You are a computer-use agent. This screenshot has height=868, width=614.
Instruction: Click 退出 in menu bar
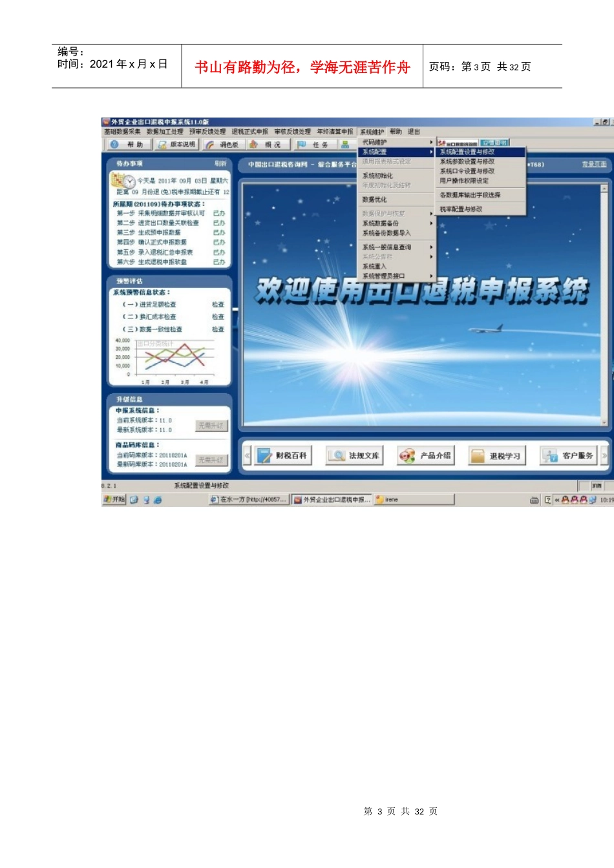pos(414,132)
